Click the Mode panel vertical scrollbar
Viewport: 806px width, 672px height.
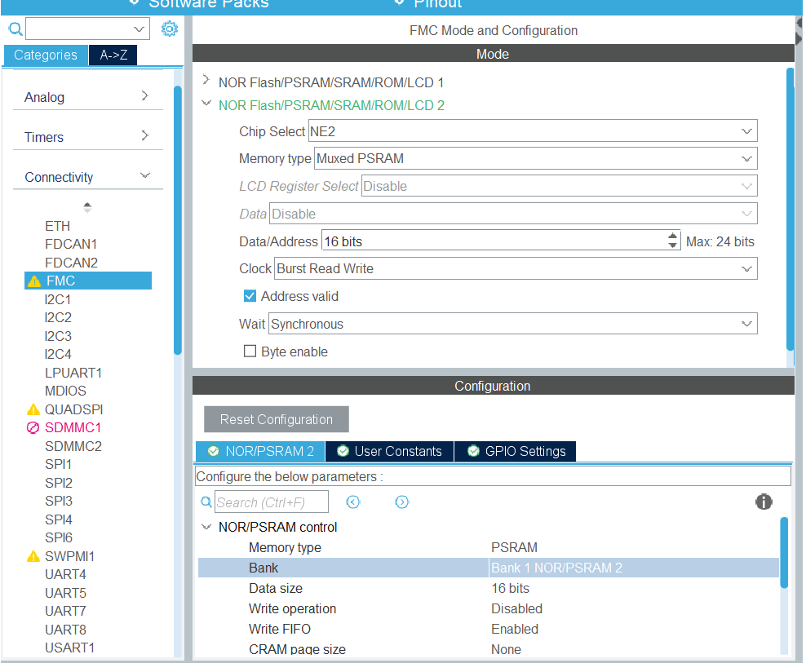790,208
